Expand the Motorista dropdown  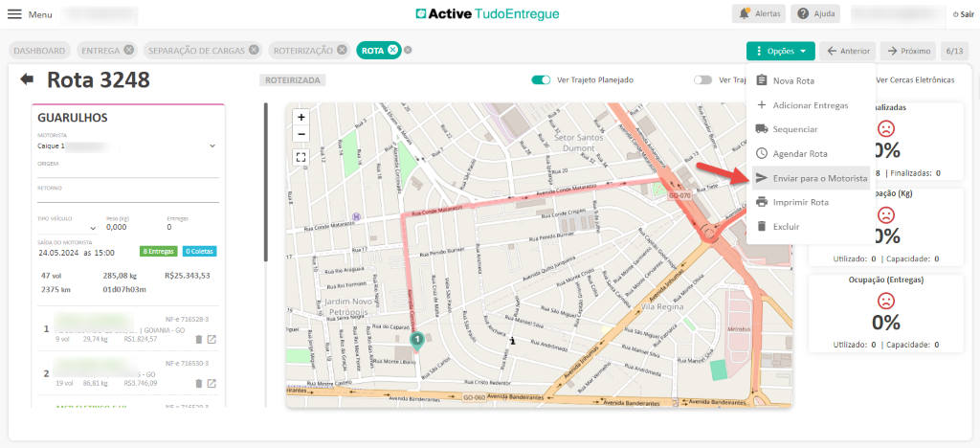212,146
